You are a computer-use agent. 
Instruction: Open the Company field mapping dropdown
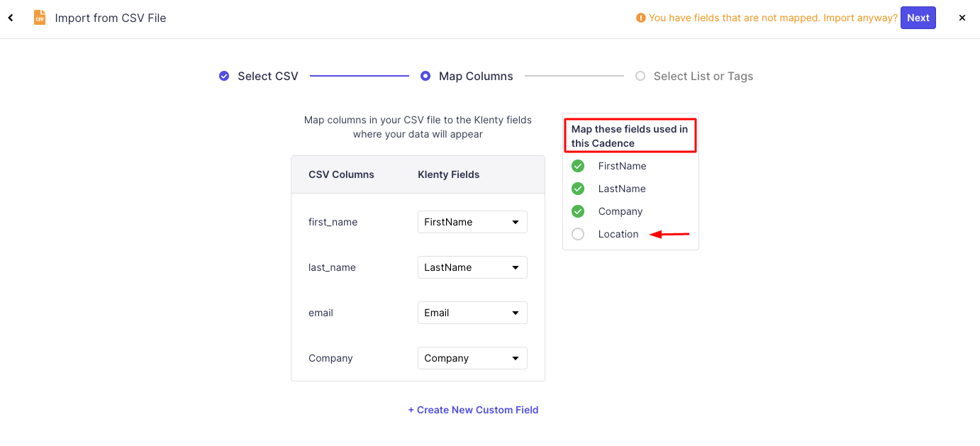[x=472, y=358]
